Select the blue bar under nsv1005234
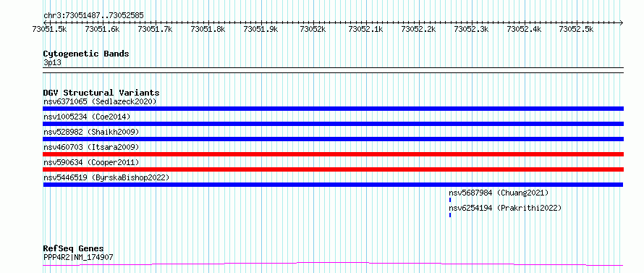 pos(333,124)
